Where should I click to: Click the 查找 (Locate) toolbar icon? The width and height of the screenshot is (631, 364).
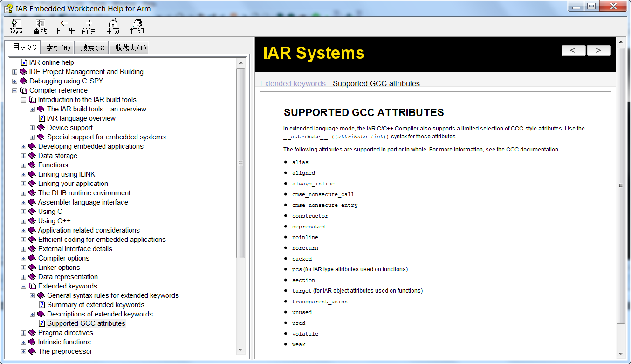pyautogui.click(x=40, y=27)
